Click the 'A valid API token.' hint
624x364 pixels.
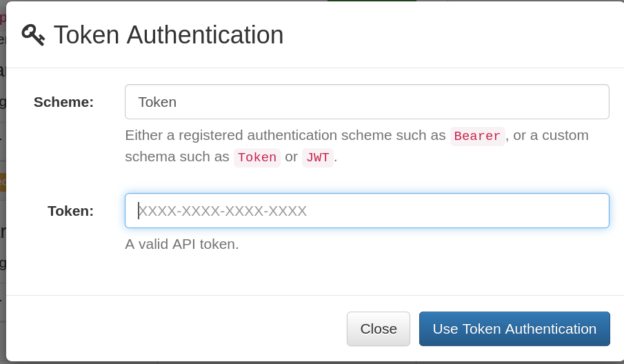[x=182, y=244]
